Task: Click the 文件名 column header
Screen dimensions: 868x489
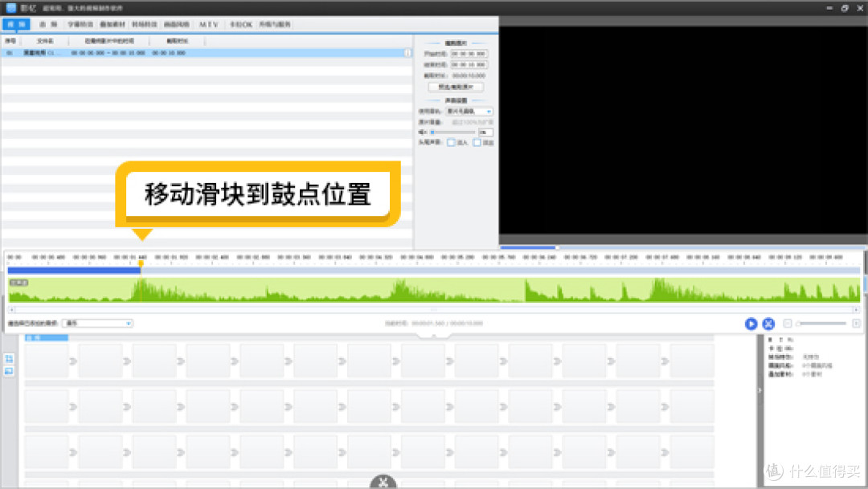Action: point(45,41)
